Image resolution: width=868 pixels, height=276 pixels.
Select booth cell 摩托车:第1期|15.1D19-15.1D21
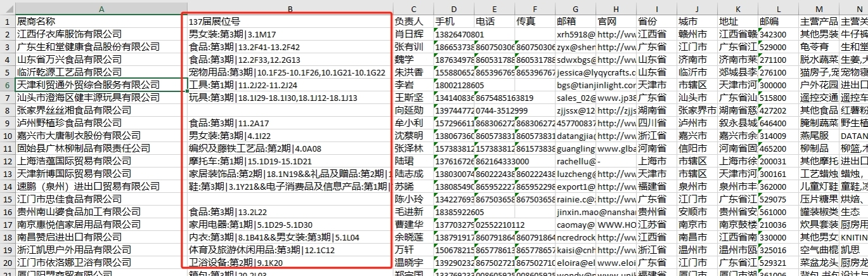tap(290, 161)
